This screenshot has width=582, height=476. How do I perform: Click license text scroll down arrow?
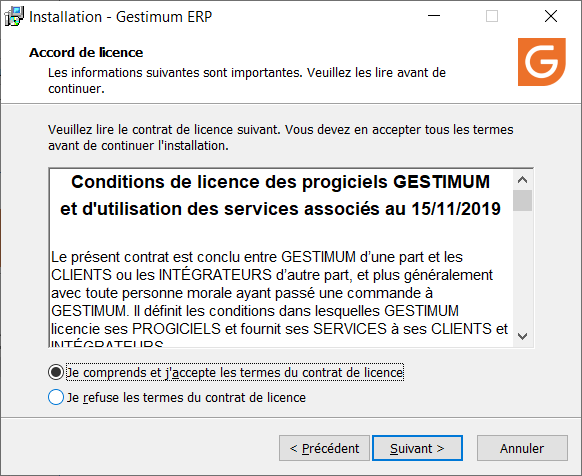coord(523,336)
